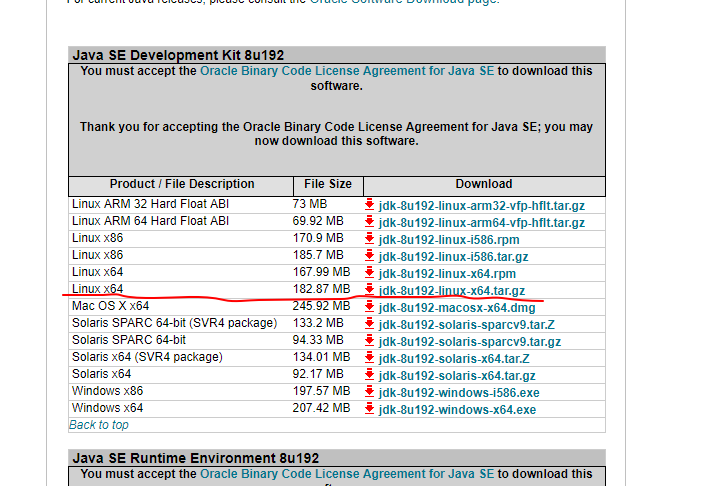Click the jdk-8u192-windows-x64.exe file link

457,409
